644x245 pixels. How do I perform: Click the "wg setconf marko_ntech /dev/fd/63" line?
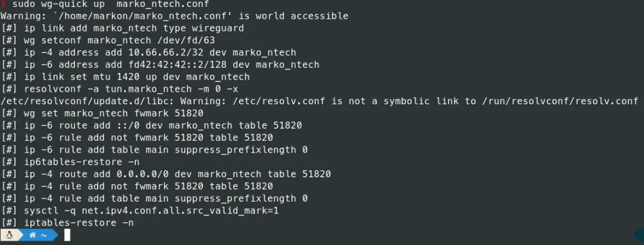click(x=108, y=41)
